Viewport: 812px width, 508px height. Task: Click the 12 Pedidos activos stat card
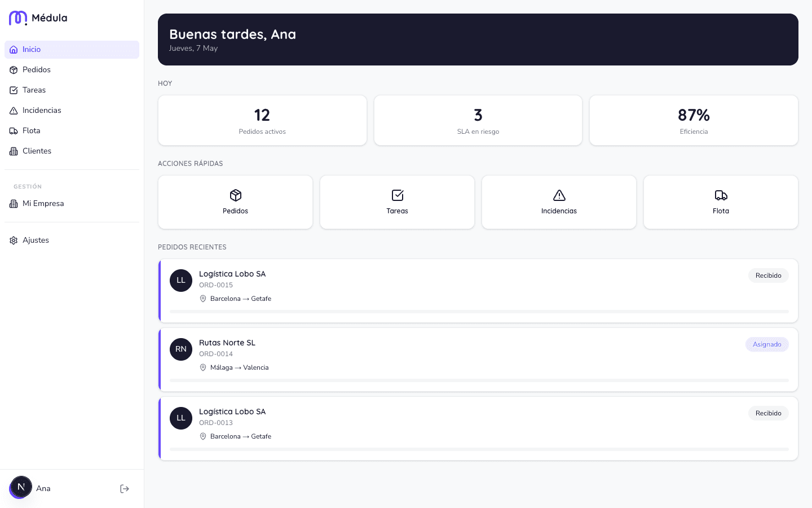tap(262, 120)
